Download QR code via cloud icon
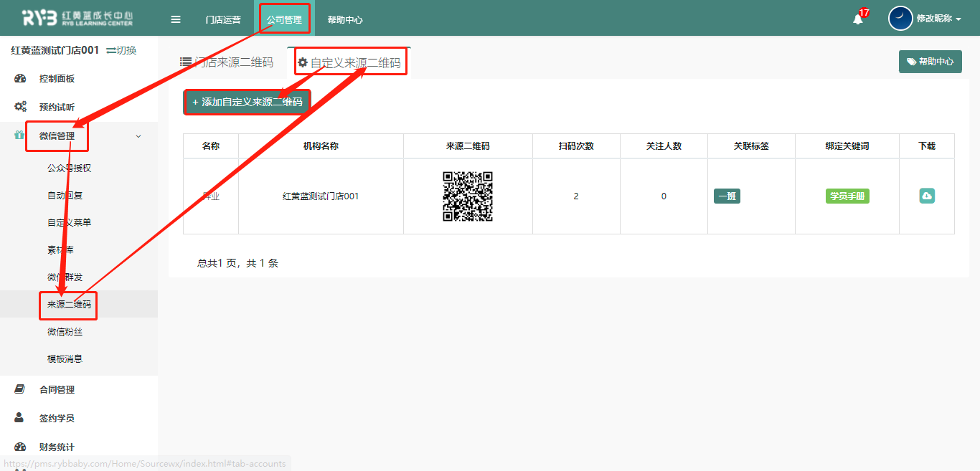980x471 pixels. (927, 196)
